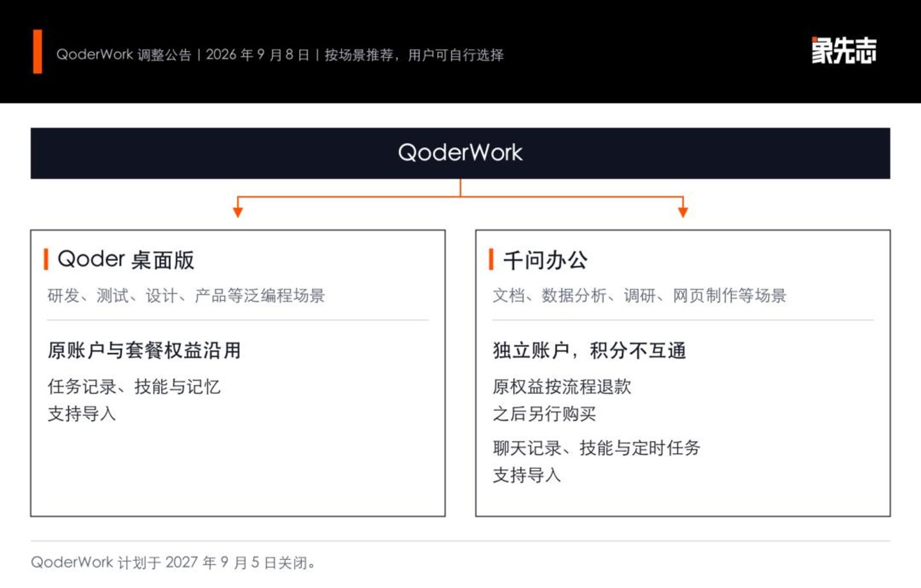Click the line "之后另行购买"
The image size is (921, 588).
click(x=544, y=414)
